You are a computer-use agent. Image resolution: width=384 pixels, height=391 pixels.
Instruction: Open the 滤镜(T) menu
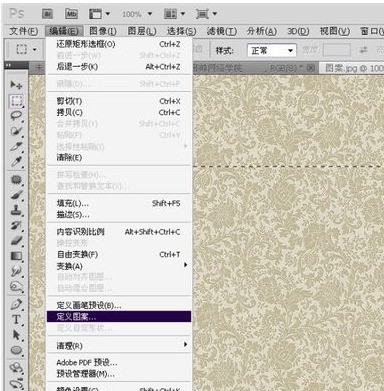point(222,31)
